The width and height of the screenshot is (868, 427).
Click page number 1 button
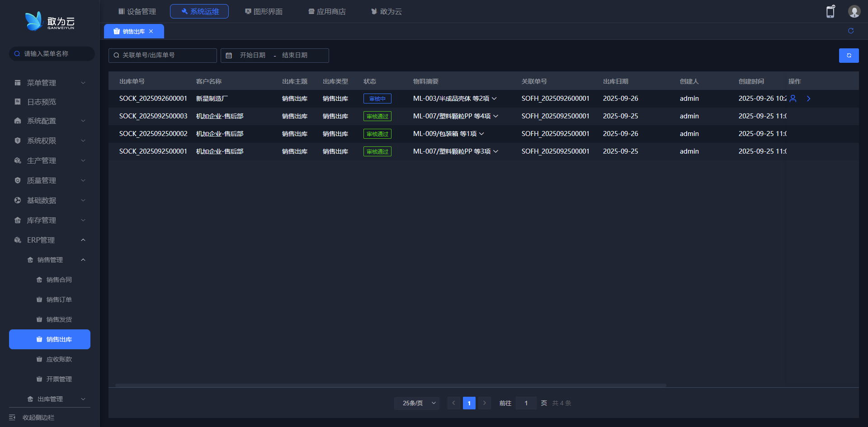tap(469, 403)
